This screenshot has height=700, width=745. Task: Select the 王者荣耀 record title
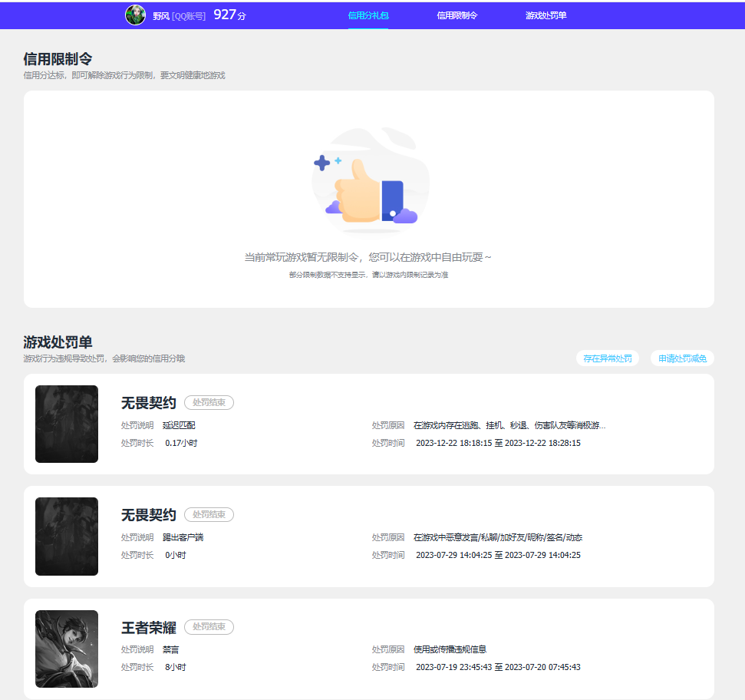point(149,627)
